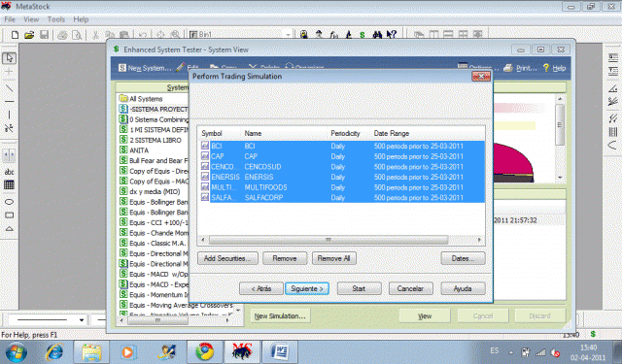Open the View menu
This screenshot has width=622, height=364.
pyautogui.click(x=31, y=19)
